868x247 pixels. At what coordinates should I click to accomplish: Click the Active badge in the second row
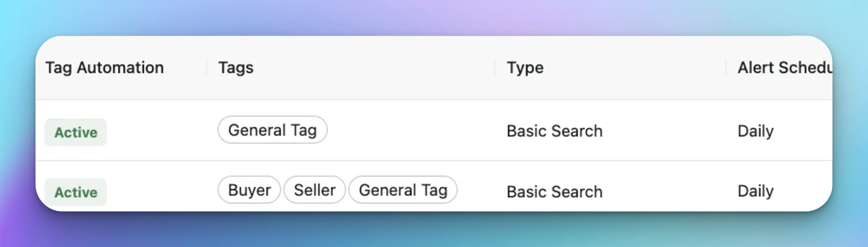pos(76,192)
